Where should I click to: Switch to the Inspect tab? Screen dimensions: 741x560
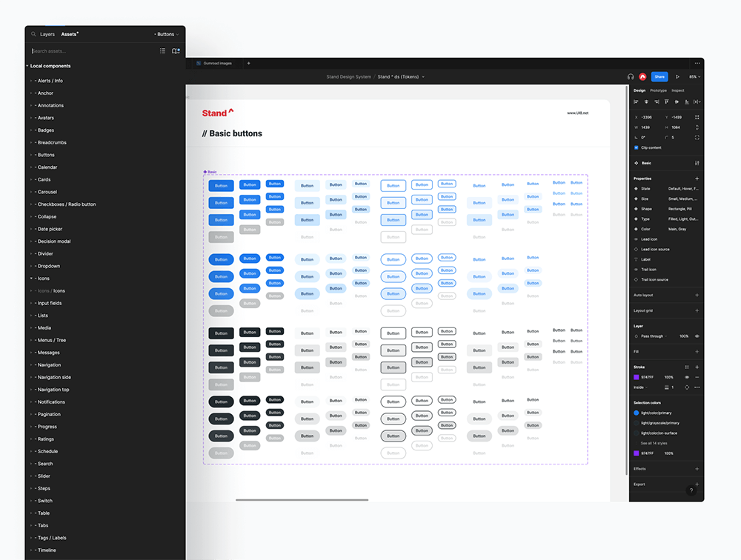point(678,90)
